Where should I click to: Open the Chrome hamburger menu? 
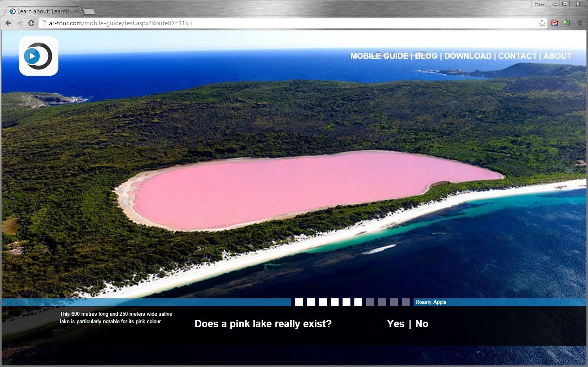[580, 23]
